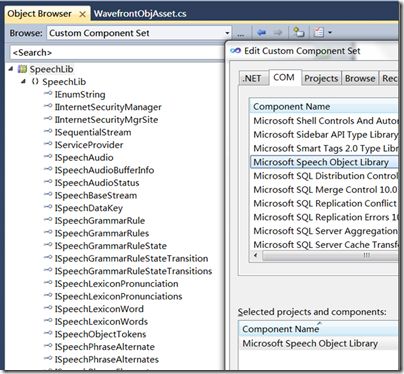404x374 pixels.
Task: Open the Browse combo box
Action: tap(139, 33)
